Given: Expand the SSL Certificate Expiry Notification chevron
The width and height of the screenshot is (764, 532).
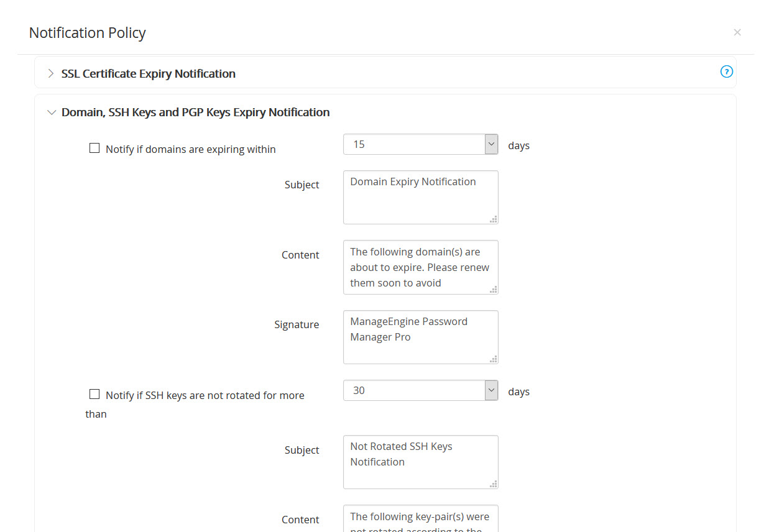Looking at the screenshot, I should [x=51, y=73].
